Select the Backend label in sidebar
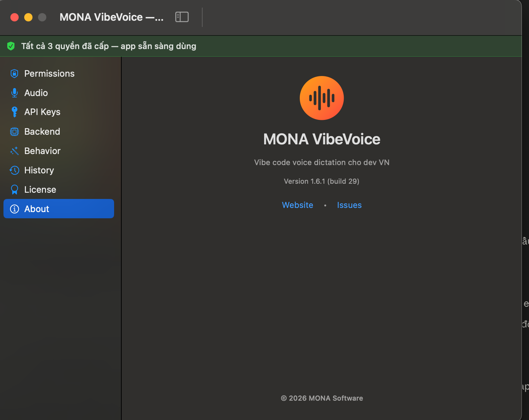 (x=42, y=132)
